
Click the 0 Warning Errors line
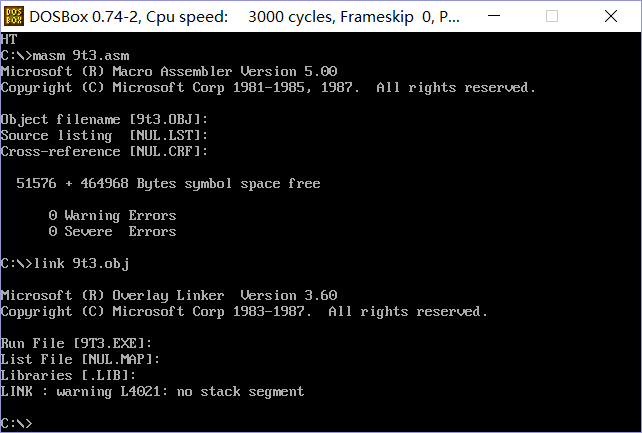pos(112,216)
